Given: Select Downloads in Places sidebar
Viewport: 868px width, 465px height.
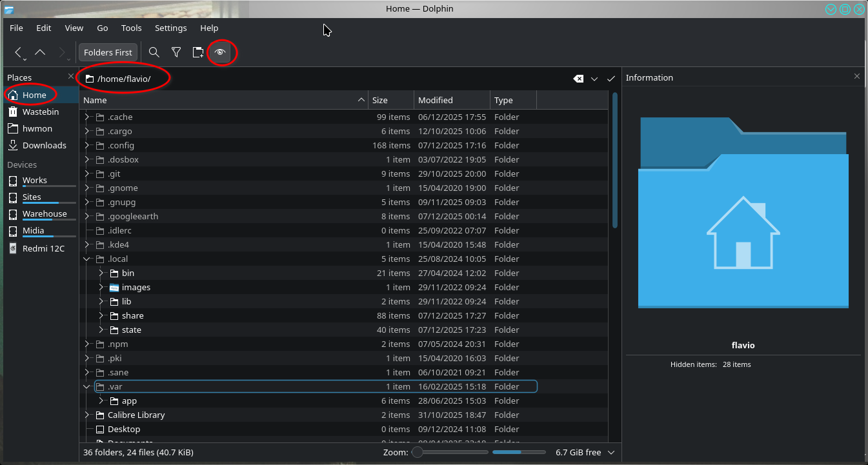Looking at the screenshot, I should [44, 145].
